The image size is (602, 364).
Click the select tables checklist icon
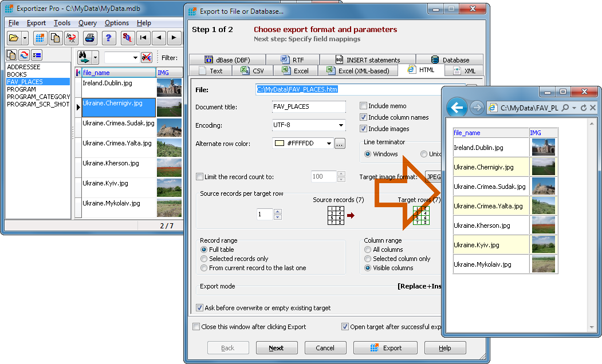[x=37, y=56]
